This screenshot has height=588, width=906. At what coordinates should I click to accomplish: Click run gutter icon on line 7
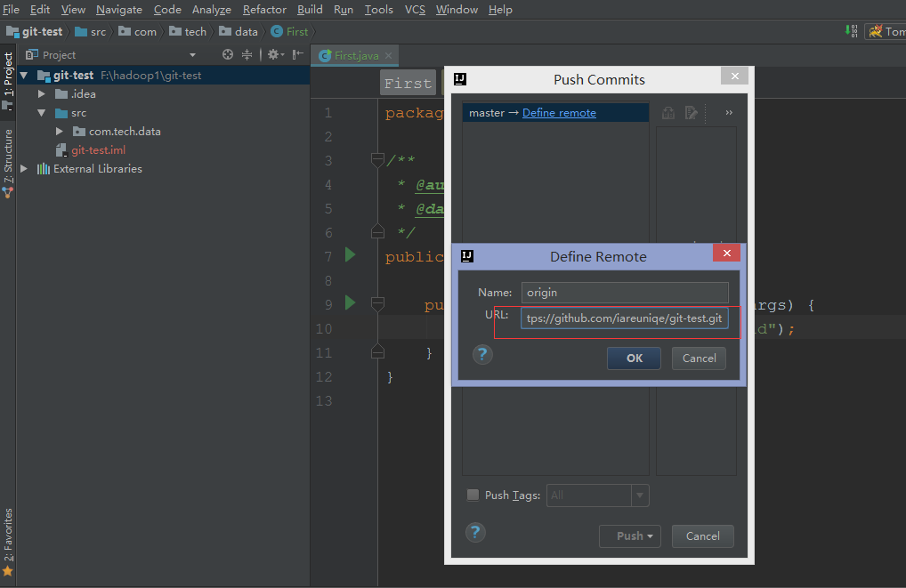350,254
